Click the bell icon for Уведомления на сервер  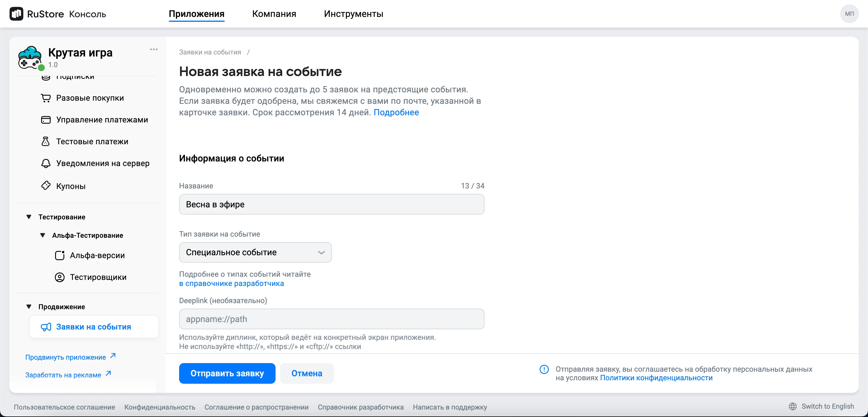coord(46,163)
